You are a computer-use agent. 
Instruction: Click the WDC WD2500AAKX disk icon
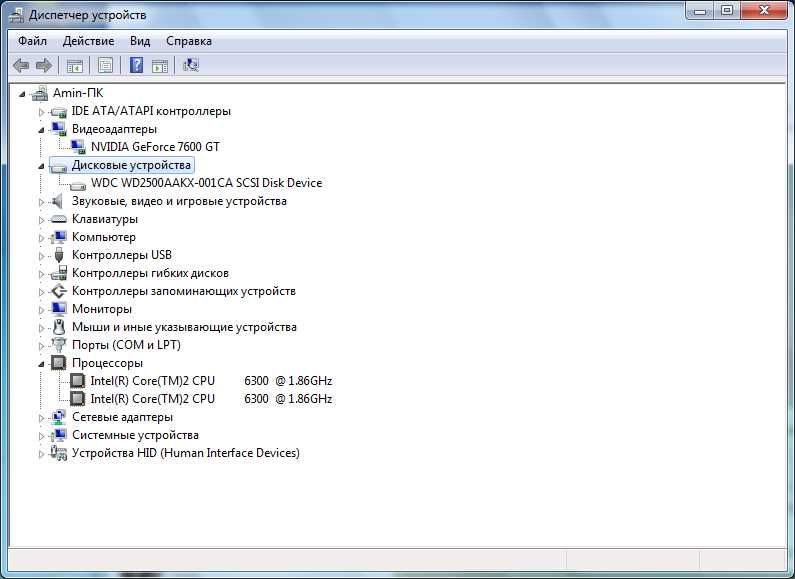(x=78, y=185)
